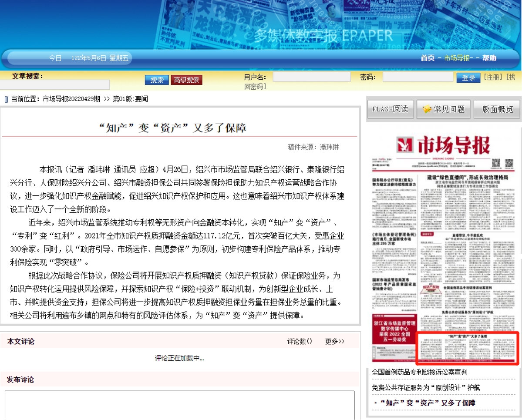Click the article title “知产”变“资产”又多了保障
The image size is (522, 420).
point(173,128)
